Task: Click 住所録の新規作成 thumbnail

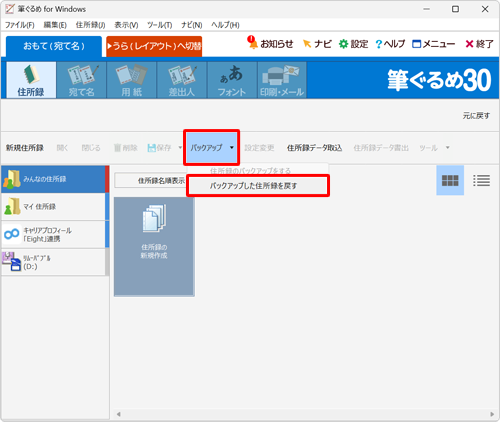Action: (x=154, y=246)
